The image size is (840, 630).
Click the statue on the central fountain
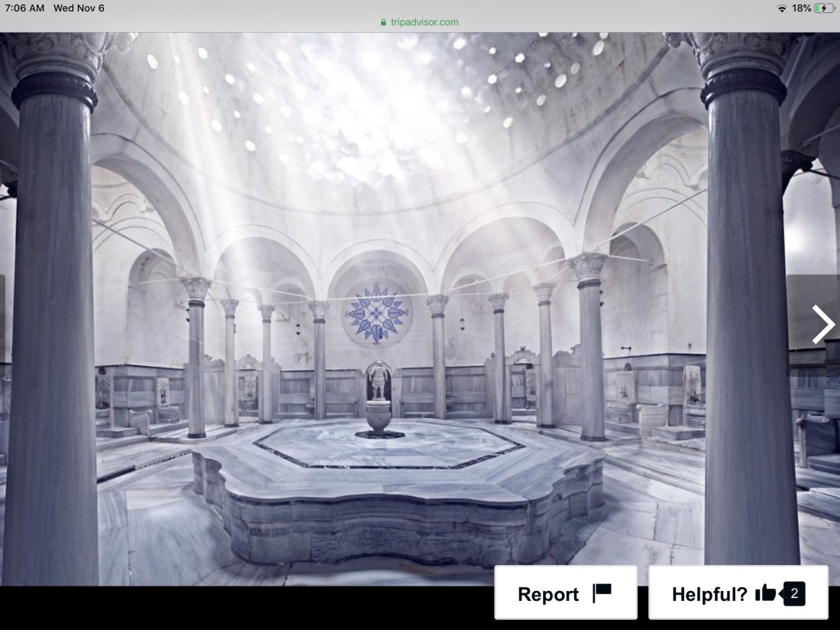point(379,381)
